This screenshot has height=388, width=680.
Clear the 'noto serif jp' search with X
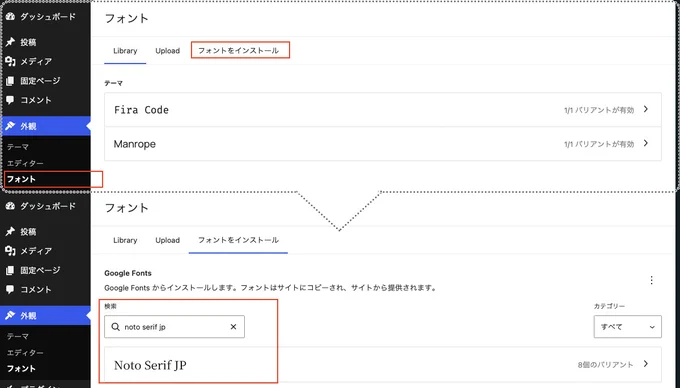(233, 327)
